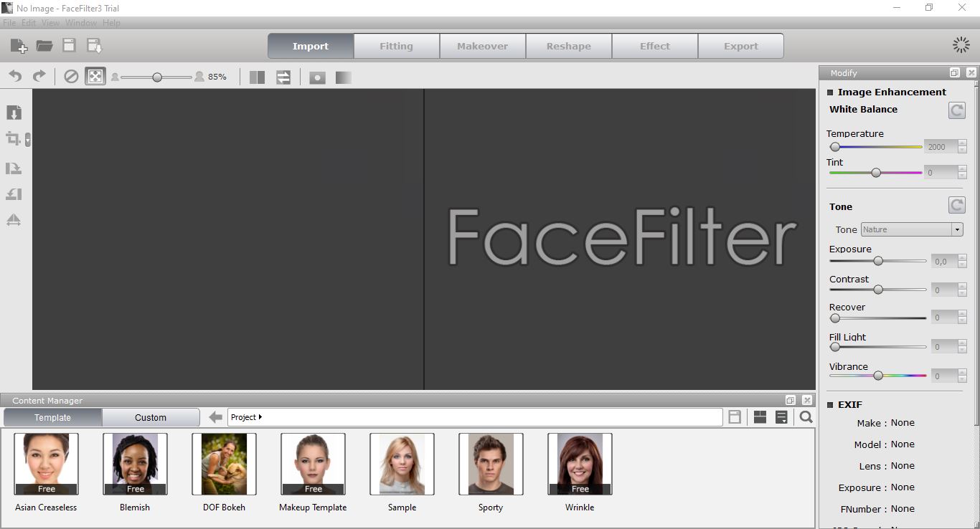Reset Tone settings
Image resolution: width=980 pixels, height=529 pixels.
[956, 206]
